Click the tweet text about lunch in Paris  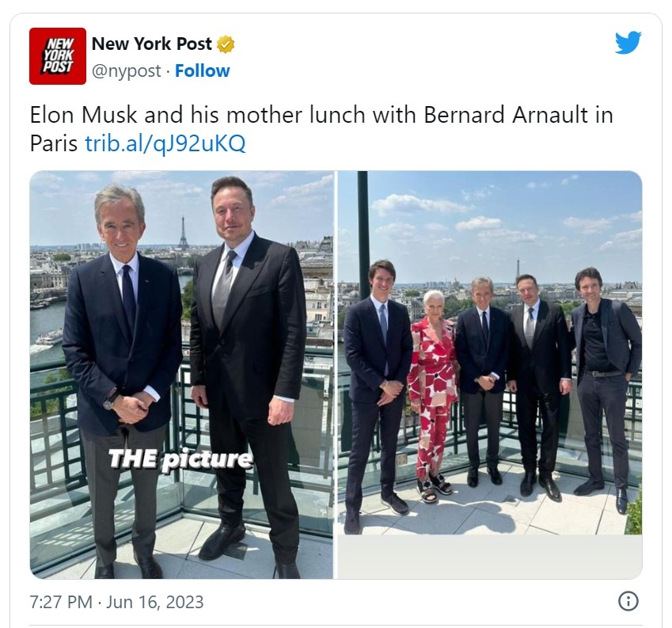[321, 128]
